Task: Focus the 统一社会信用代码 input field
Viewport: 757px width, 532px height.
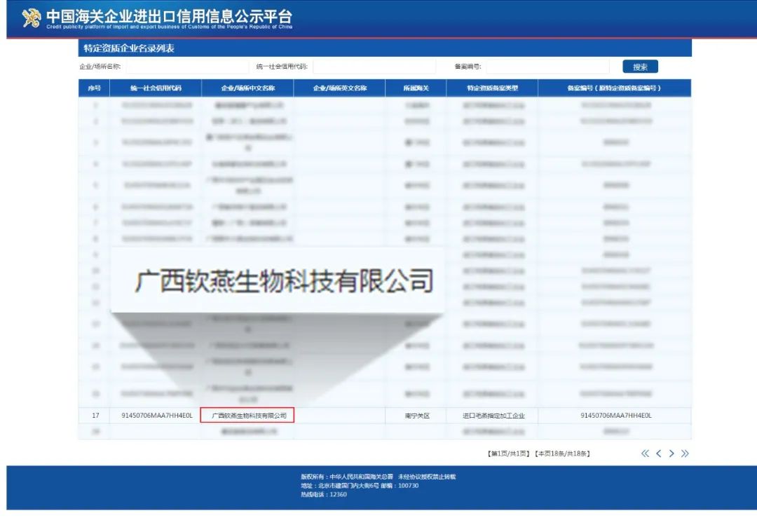Action: tap(374, 67)
